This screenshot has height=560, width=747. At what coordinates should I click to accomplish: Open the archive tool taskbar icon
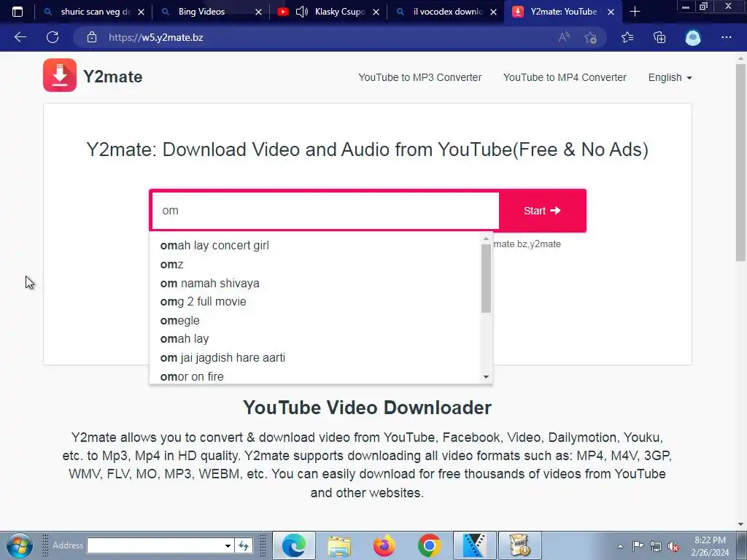point(519,545)
